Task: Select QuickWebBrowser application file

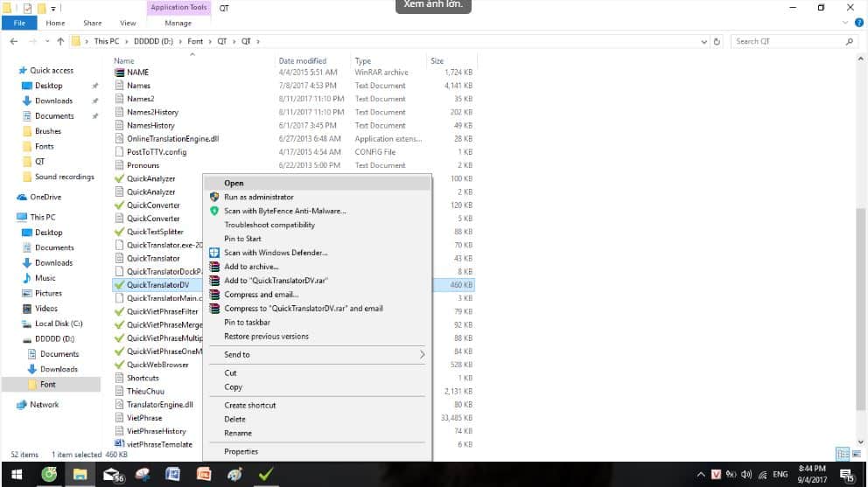Action: coord(157,365)
